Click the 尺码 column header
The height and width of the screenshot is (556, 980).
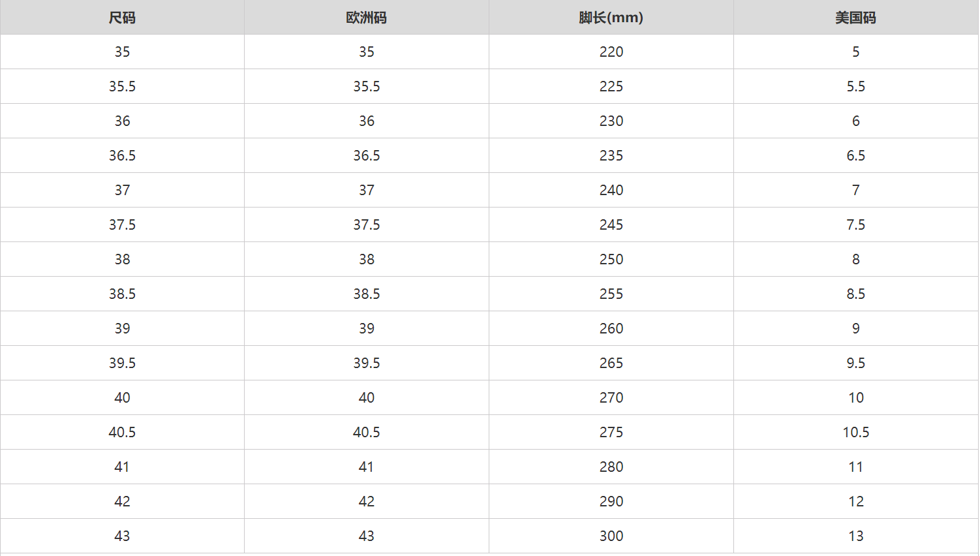122,18
